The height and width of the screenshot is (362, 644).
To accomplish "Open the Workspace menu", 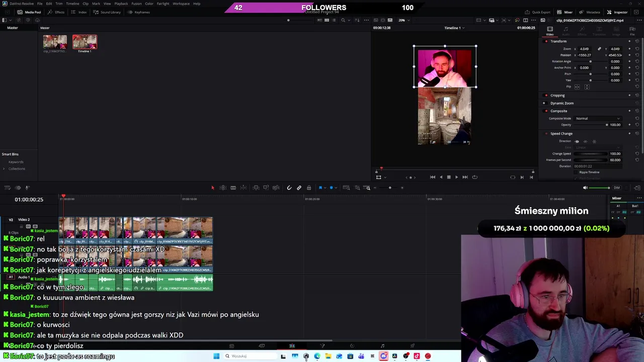I will pos(181,4).
